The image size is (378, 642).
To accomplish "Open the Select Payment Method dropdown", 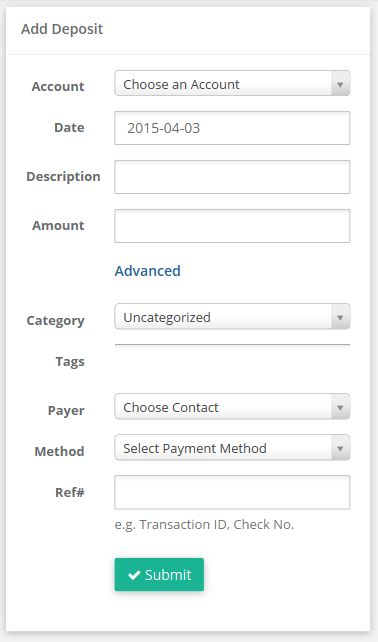I will 232,447.
